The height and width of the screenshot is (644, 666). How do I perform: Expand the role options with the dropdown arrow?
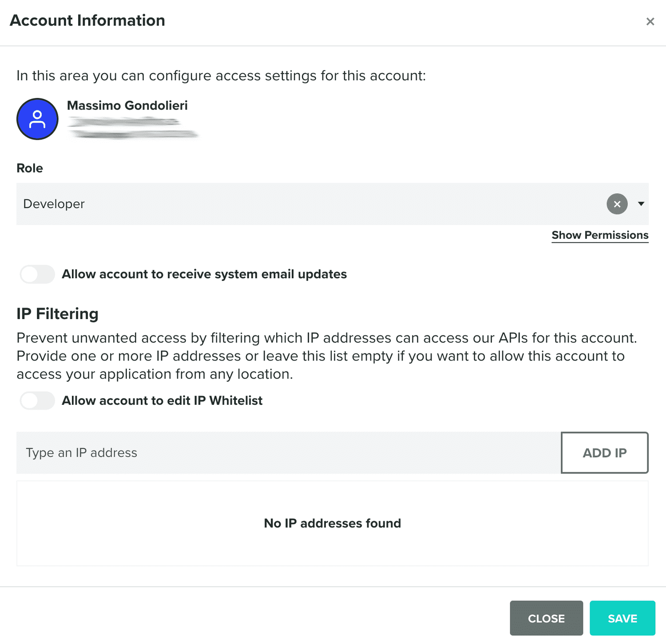[641, 204]
